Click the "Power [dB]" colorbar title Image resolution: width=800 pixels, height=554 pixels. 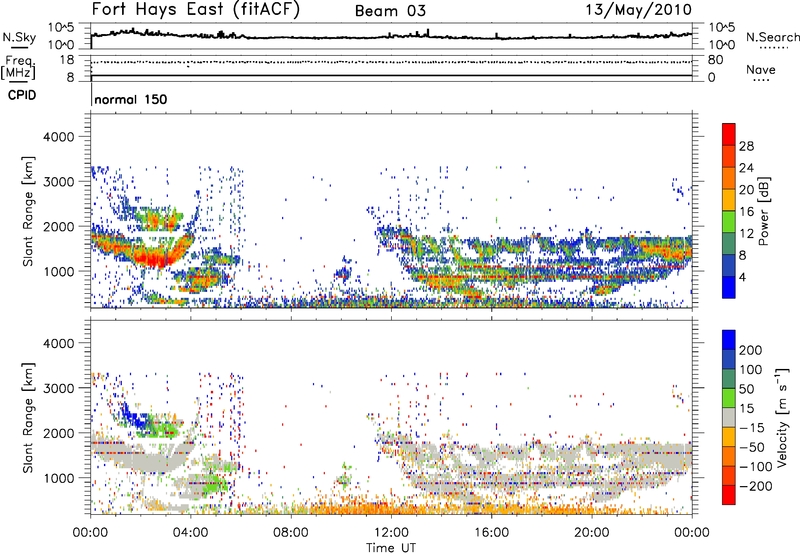tap(764, 211)
